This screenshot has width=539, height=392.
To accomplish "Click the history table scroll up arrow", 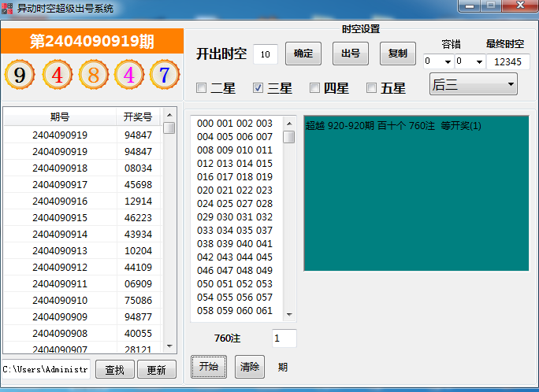I will pos(169,115).
